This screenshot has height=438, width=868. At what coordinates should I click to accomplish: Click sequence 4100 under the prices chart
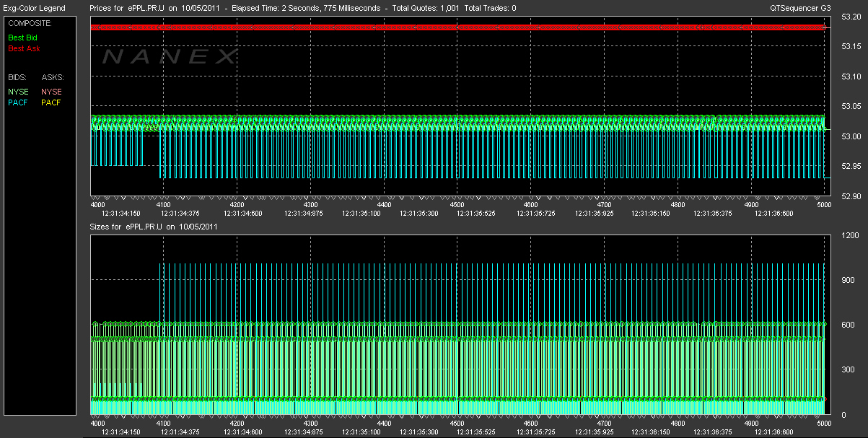(164, 204)
